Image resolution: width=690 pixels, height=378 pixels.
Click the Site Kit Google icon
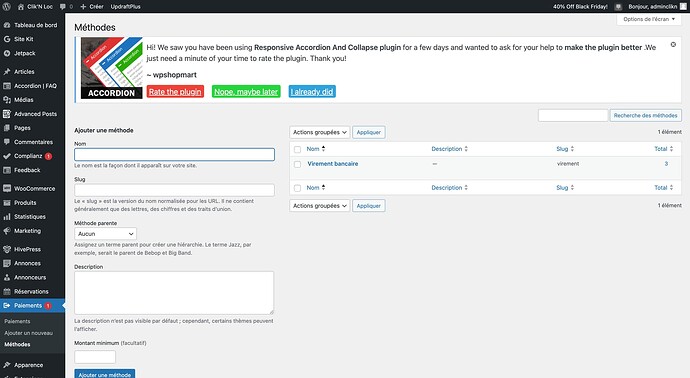pyautogui.click(x=7, y=39)
